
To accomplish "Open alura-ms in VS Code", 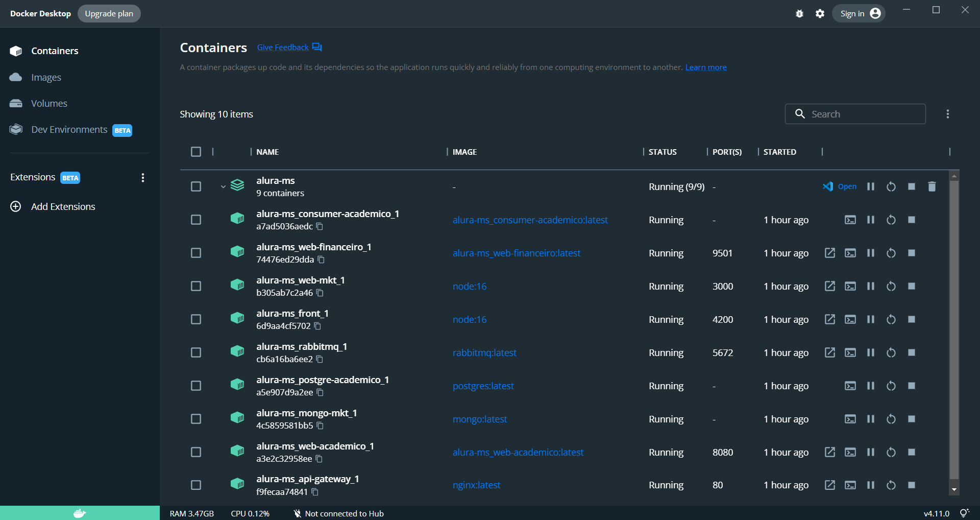I will point(840,186).
